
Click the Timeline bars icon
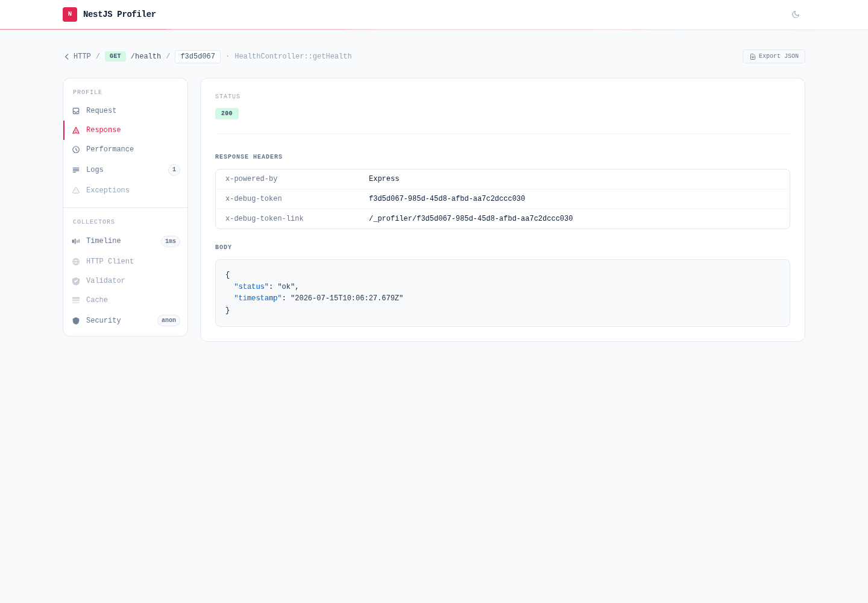(76, 241)
